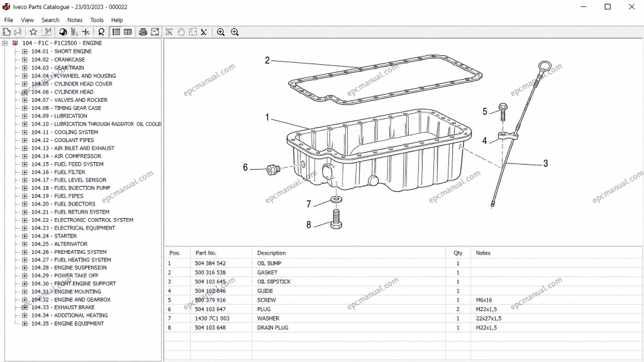
Task: Click the Description column header
Action: 271,253
